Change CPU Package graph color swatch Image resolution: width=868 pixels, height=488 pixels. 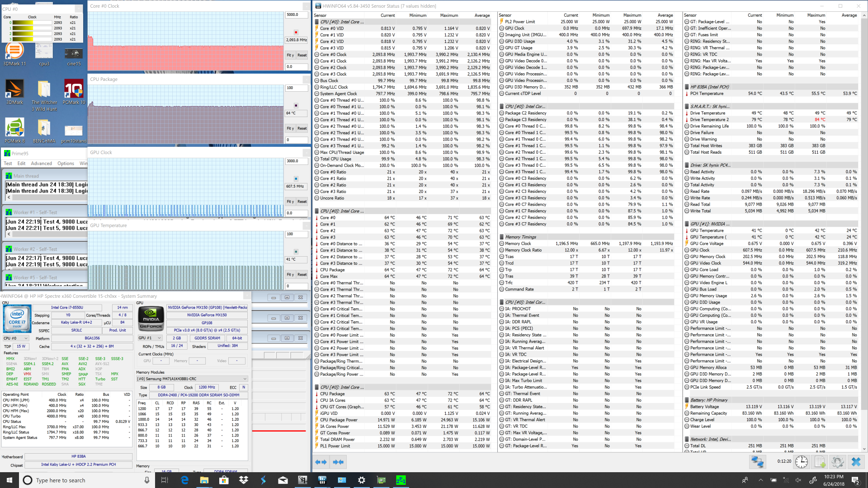click(x=296, y=105)
